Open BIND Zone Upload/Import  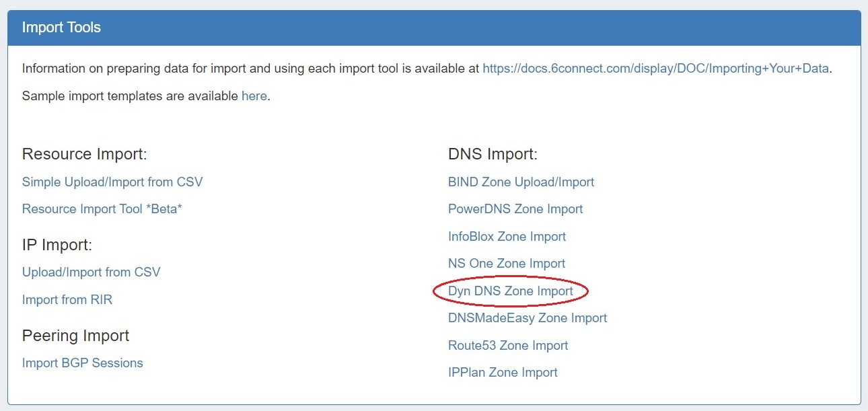521,182
